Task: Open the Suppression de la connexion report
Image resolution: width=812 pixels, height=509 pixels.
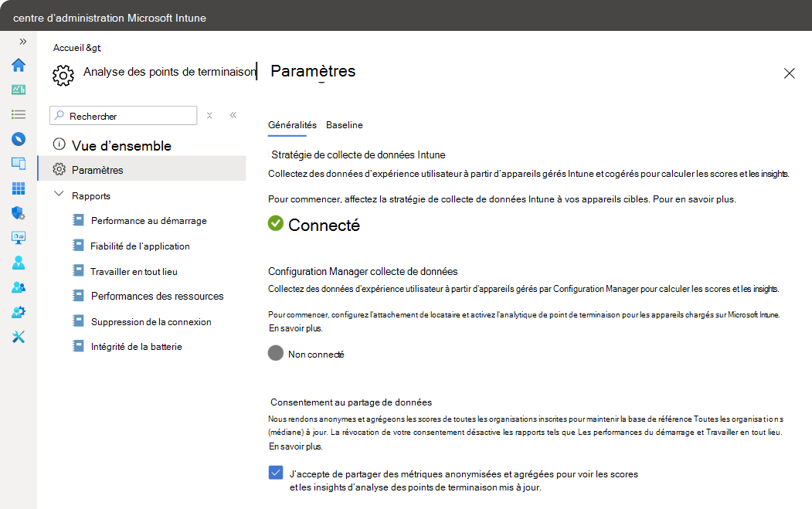Action: pyautogui.click(x=151, y=321)
